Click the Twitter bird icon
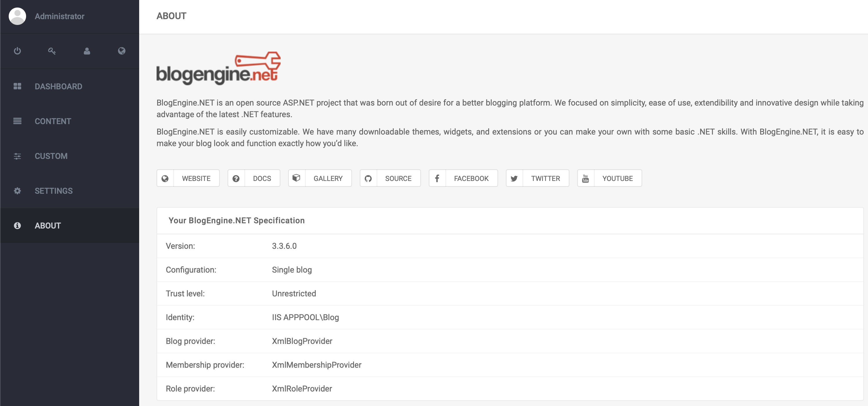 coord(514,179)
